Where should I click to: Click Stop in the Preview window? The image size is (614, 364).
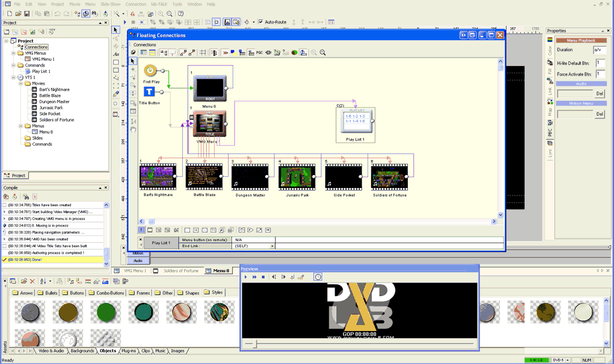pyautogui.click(x=263, y=277)
